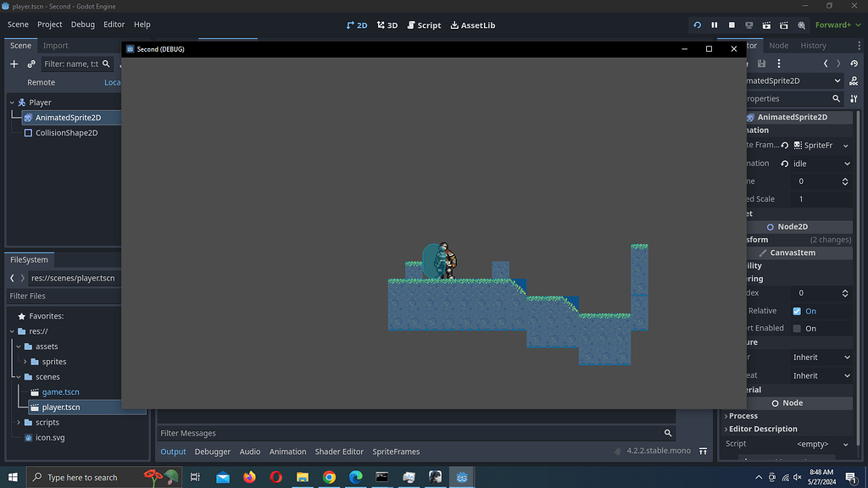The image size is (868, 488).
Task: Switch to the History dock tab
Action: pyautogui.click(x=813, y=46)
